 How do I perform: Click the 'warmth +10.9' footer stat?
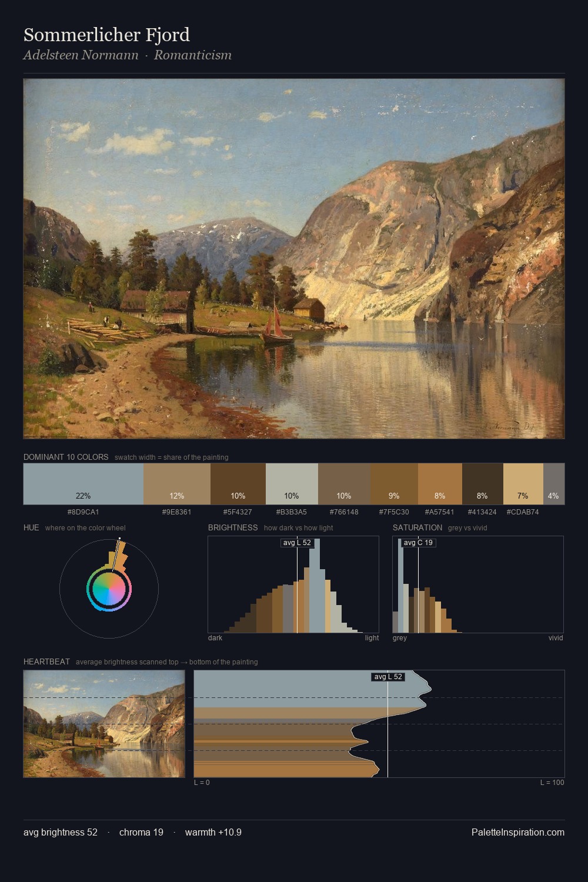(x=213, y=832)
